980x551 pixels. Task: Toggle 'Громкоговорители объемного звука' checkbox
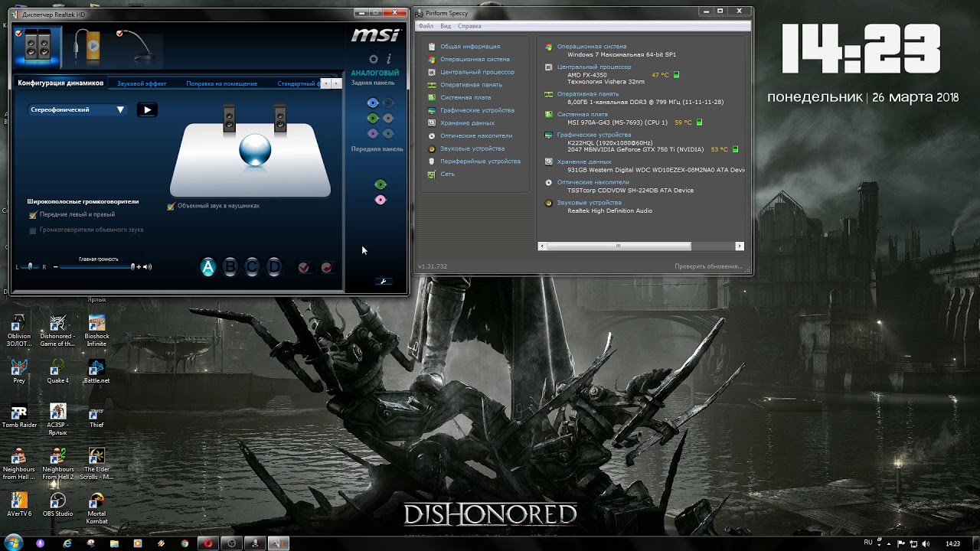coord(33,230)
